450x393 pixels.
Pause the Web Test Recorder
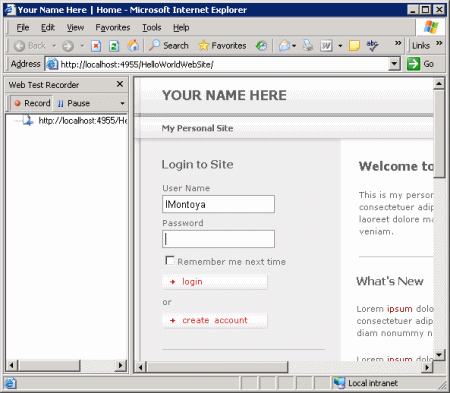(x=74, y=103)
